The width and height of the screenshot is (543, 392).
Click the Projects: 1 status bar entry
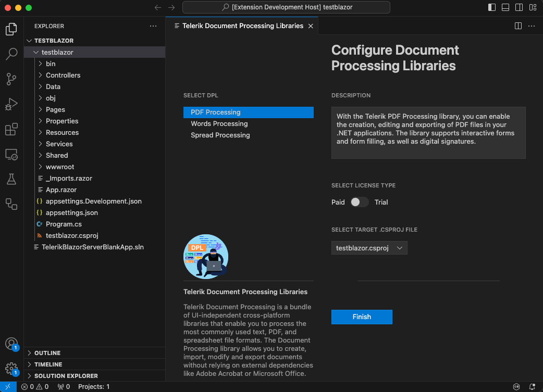94,387
